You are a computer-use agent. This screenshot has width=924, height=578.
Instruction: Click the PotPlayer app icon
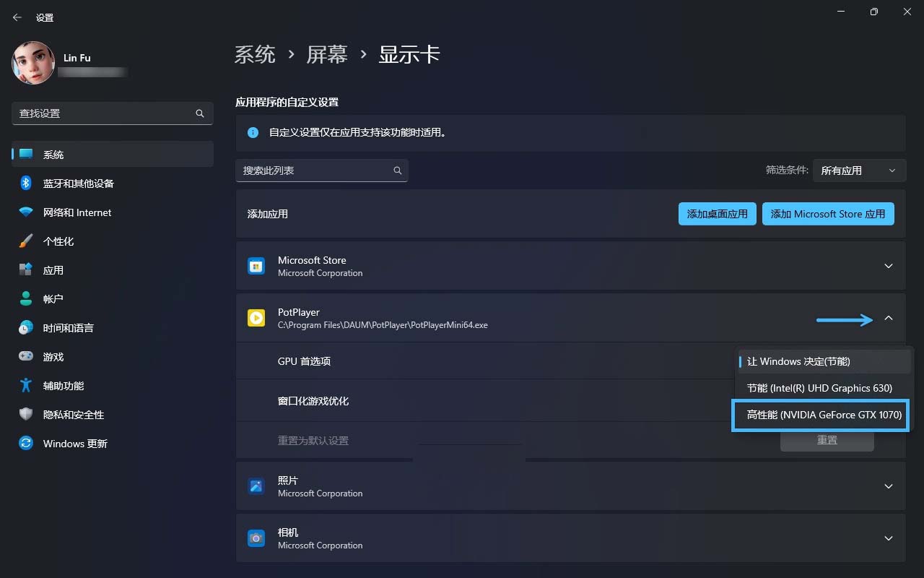[256, 318]
